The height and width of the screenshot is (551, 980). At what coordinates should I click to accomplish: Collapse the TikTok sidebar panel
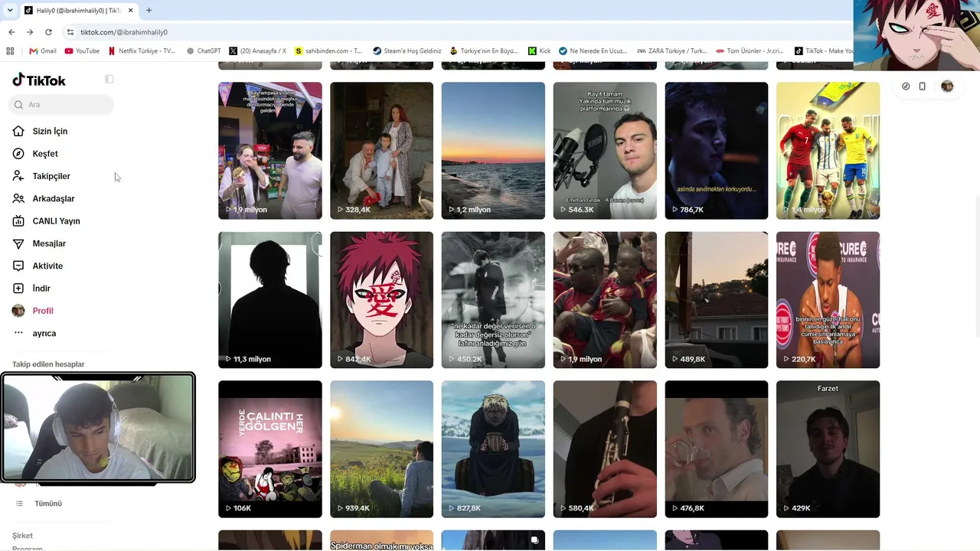click(109, 80)
